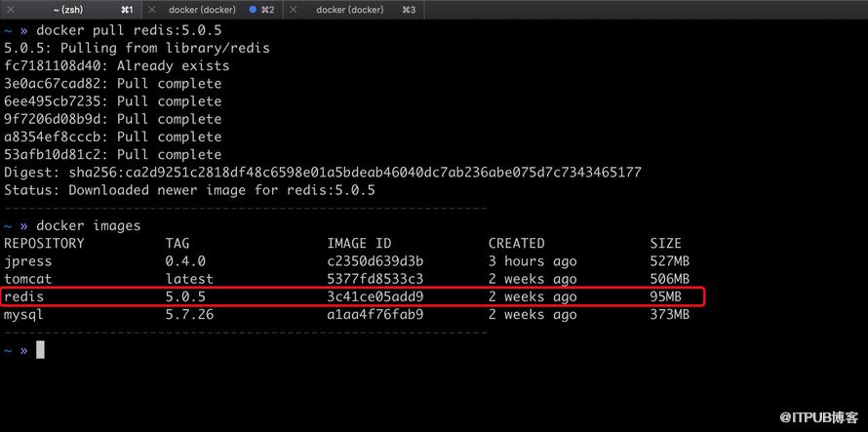Click the image ID 'c2350d639d3b'
868x432 pixels.
click(x=375, y=261)
